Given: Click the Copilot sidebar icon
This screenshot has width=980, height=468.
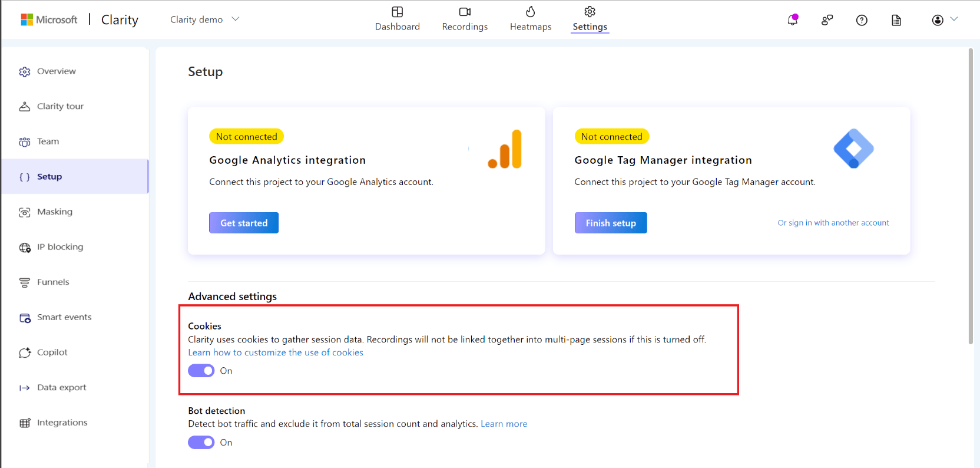Looking at the screenshot, I should coord(25,352).
